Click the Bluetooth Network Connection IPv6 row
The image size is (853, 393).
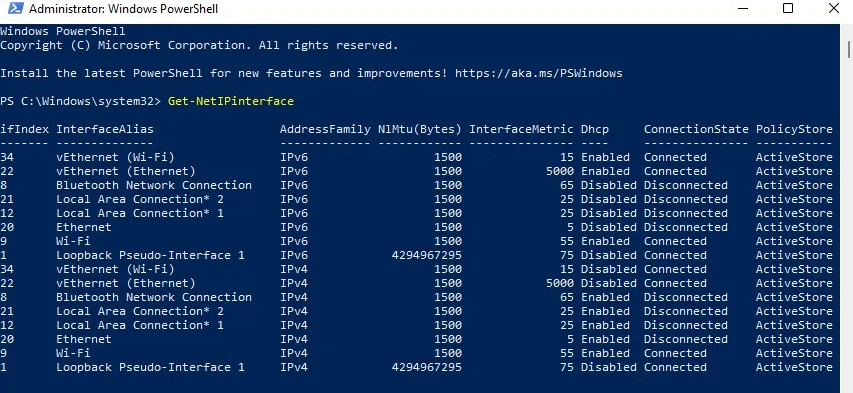(416, 185)
